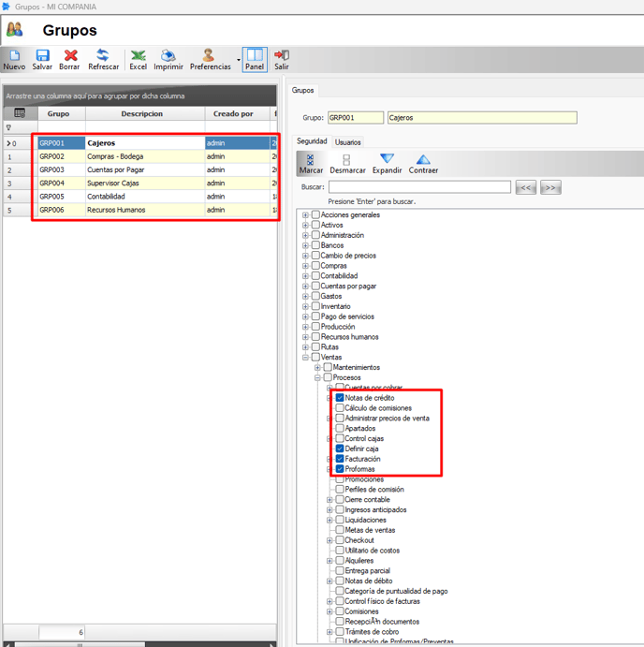Switch to the Usuarios tab
The height and width of the screenshot is (647, 644).
[348, 142]
